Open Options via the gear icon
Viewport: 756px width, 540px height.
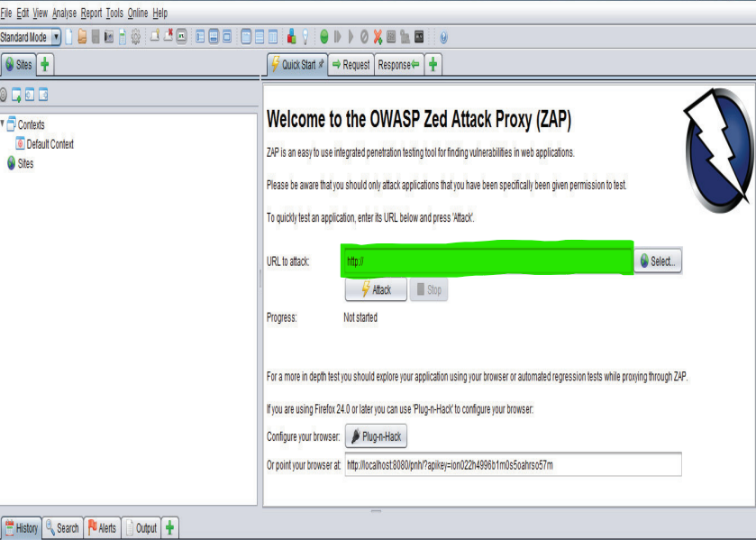click(x=136, y=37)
